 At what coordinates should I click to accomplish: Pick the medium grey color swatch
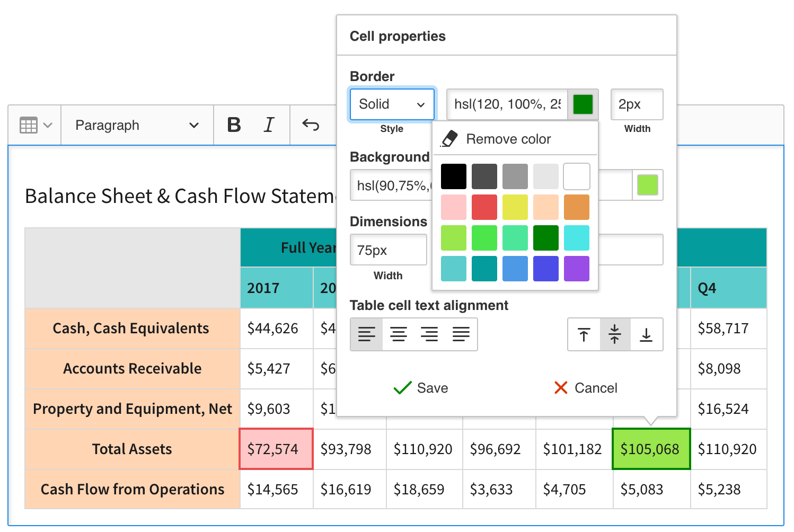[515, 176]
